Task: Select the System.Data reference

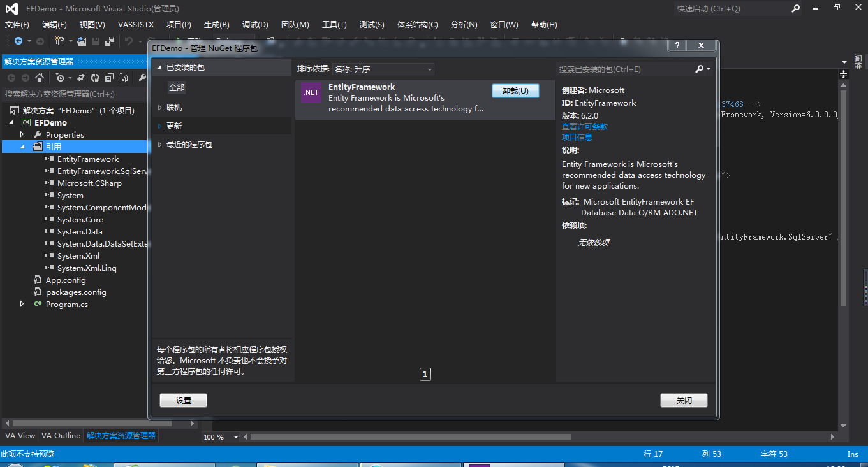Action: pyautogui.click(x=80, y=232)
